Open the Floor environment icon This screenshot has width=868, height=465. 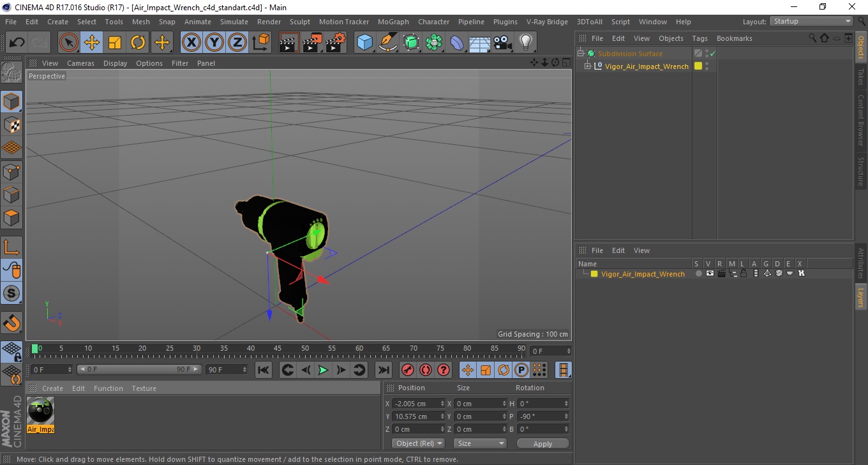pyautogui.click(x=480, y=43)
